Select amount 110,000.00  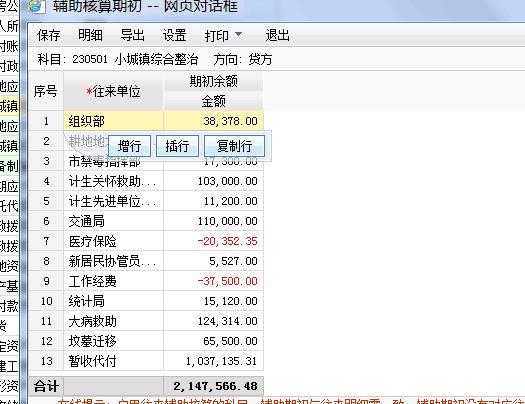coord(213,221)
